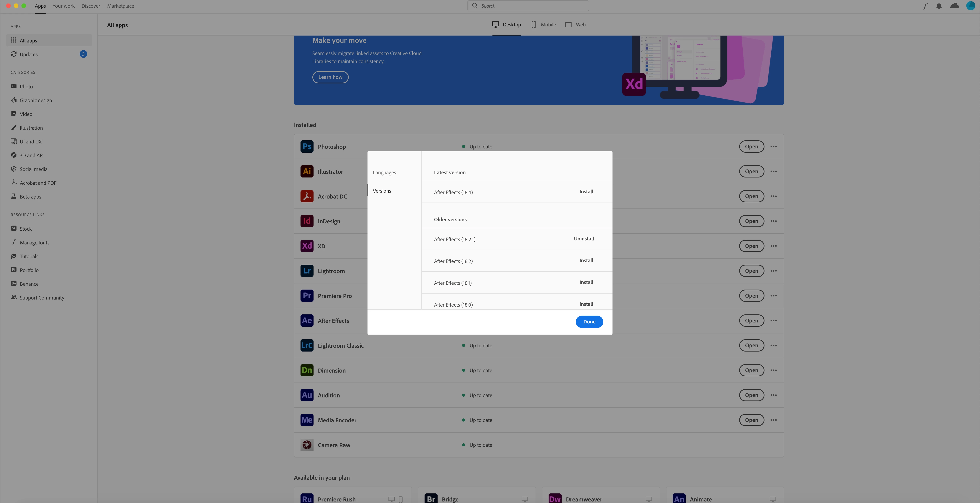The height and width of the screenshot is (503, 980).
Task: Switch to the Mobile tab
Action: (544, 25)
